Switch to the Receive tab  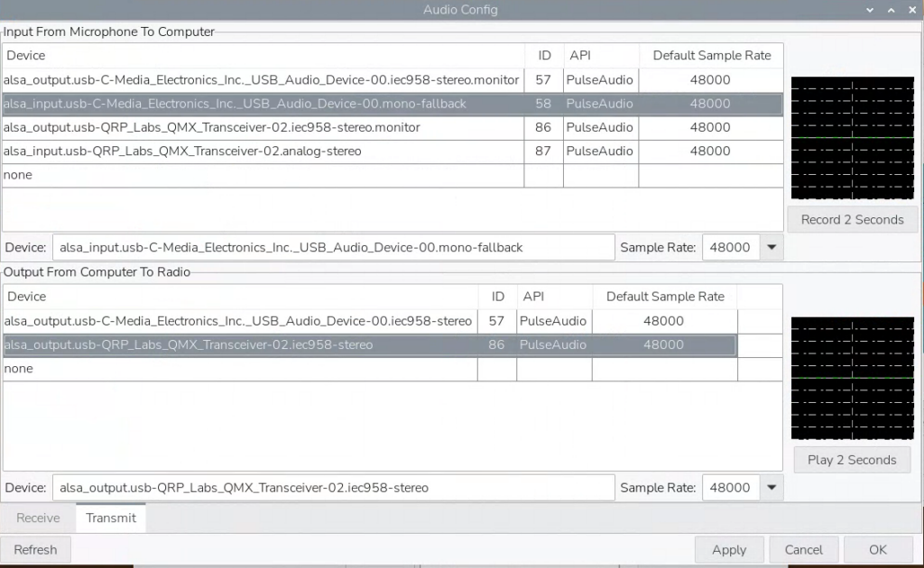(x=38, y=518)
